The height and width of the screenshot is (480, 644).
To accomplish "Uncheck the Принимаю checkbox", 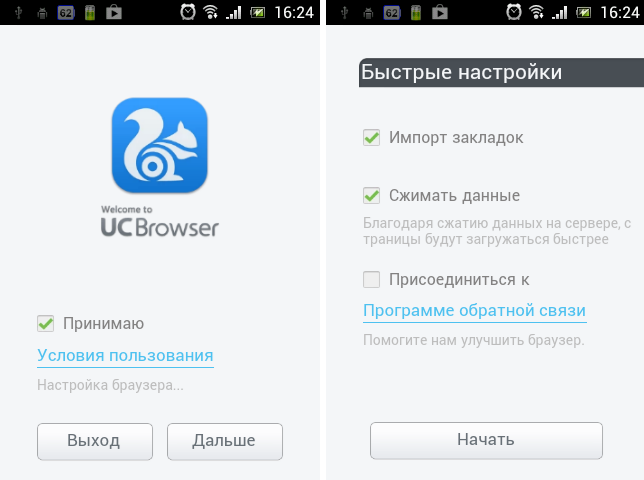I will pyautogui.click(x=46, y=324).
